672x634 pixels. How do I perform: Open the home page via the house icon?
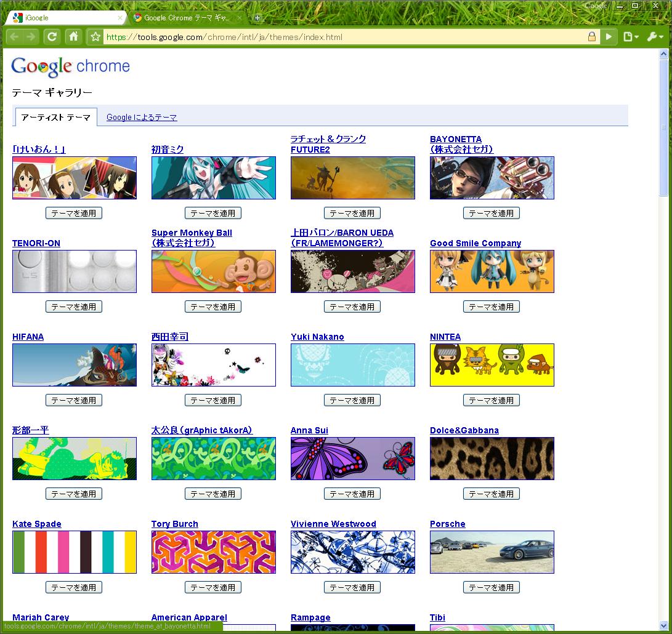pyautogui.click(x=74, y=37)
